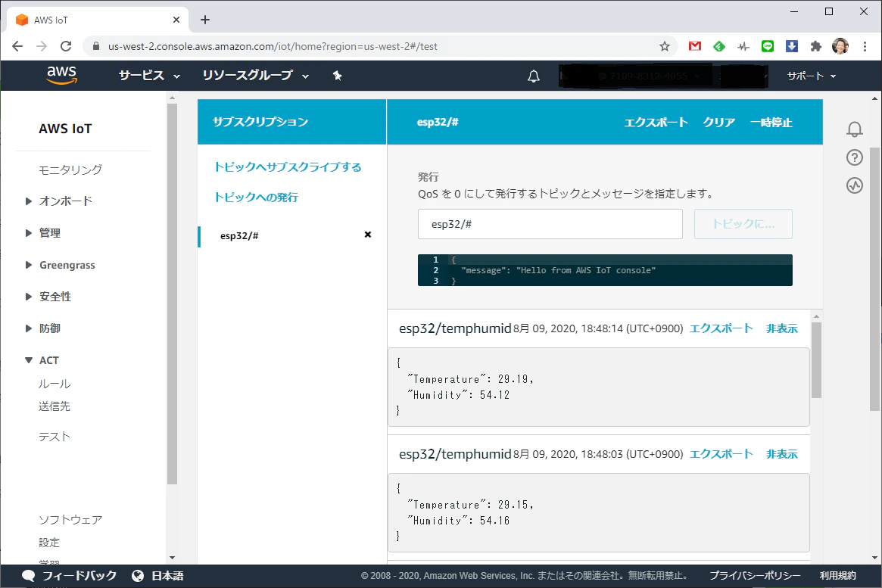Viewport: 882px width, 588px height.
Task: Bookmark this page with the star icon
Action: tap(664, 46)
